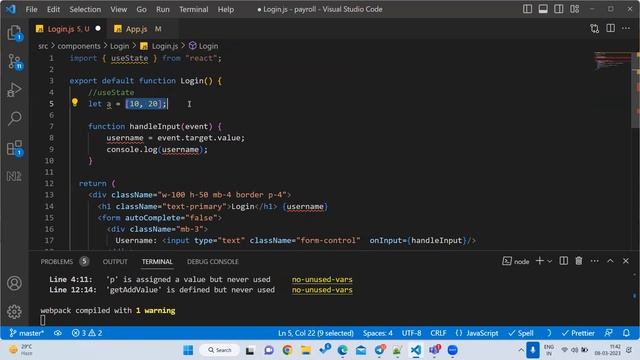Toggle bottom Panel visibility in title bar
The image size is (640, 360).
click(x=543, y=9)
